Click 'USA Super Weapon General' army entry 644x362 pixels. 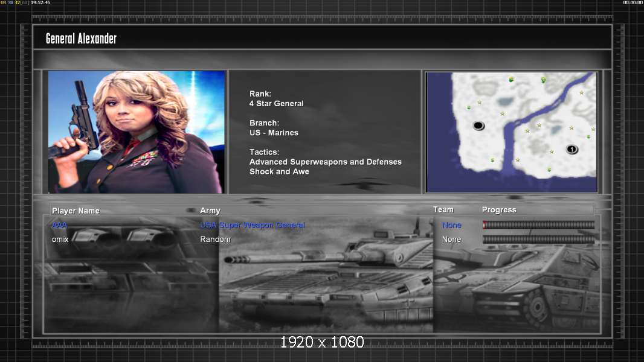[x=252, y=225]
